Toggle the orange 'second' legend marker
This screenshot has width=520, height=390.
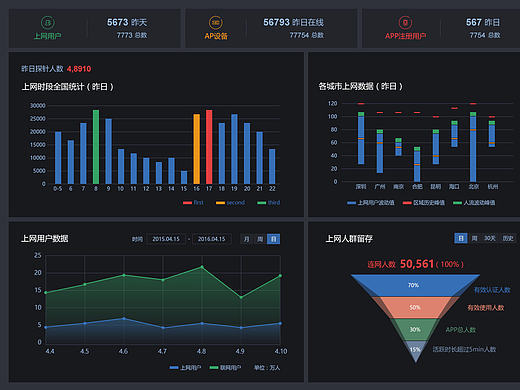[220, 203]
